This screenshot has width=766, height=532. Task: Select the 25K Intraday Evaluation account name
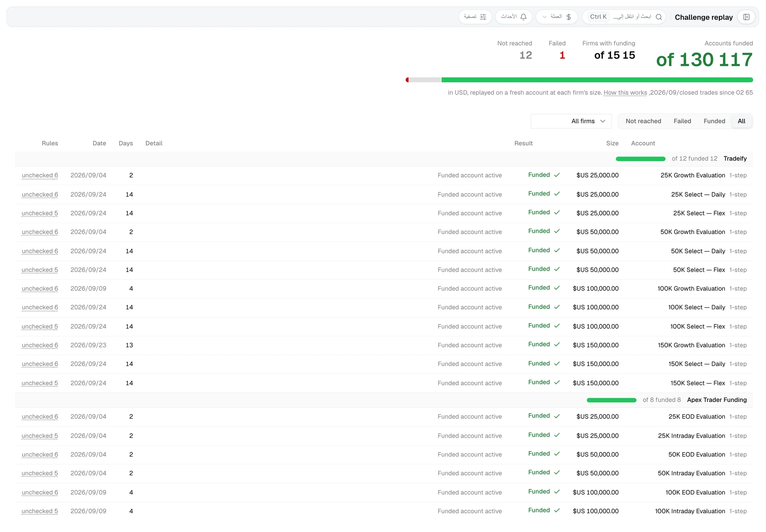691,436
